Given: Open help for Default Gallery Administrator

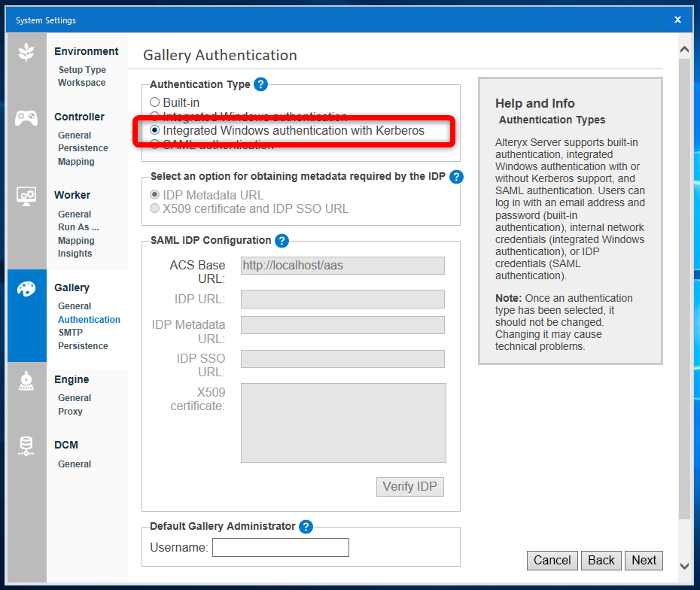Looking at the screenshot, I should 306,527.
